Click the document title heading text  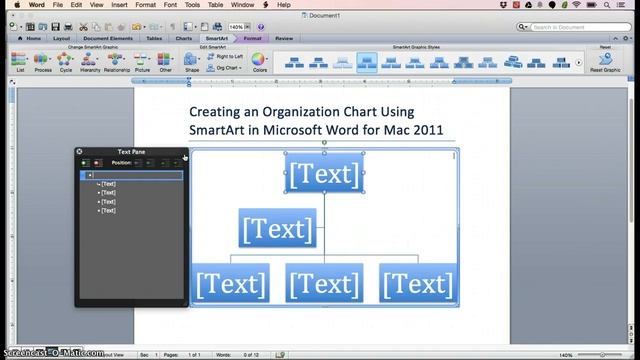(316, 121)
